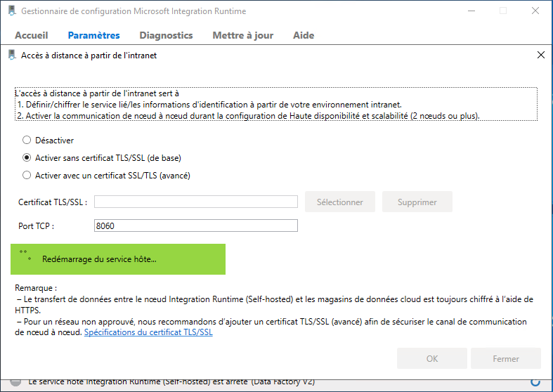553x392 pixels.
Task: Click the server icon beside Accès à distance heading
Action: pos(13,55)
